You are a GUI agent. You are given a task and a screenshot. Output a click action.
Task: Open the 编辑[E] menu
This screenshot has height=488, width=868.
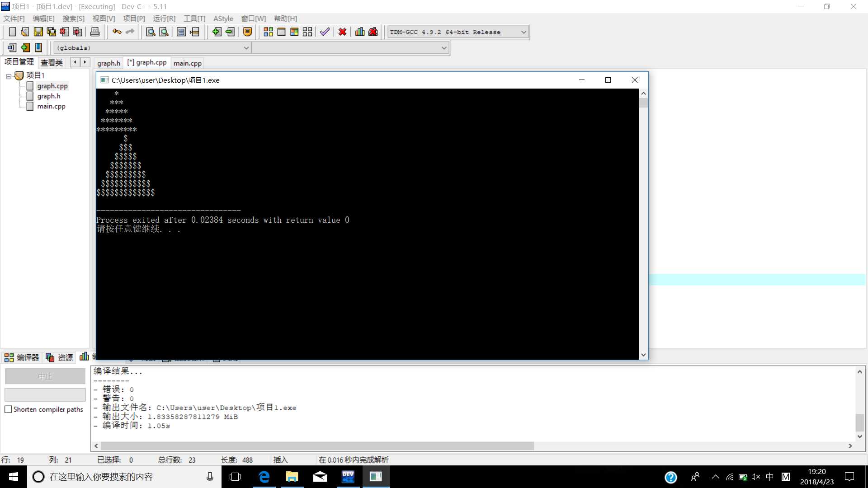pyautogui.click(x=43, y=19)
